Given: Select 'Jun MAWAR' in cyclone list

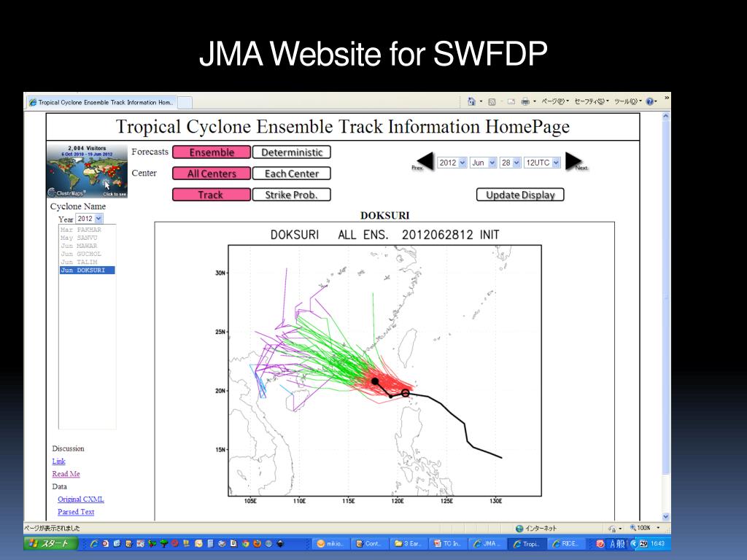Looking at the screenshot, I should pos(88,246).
